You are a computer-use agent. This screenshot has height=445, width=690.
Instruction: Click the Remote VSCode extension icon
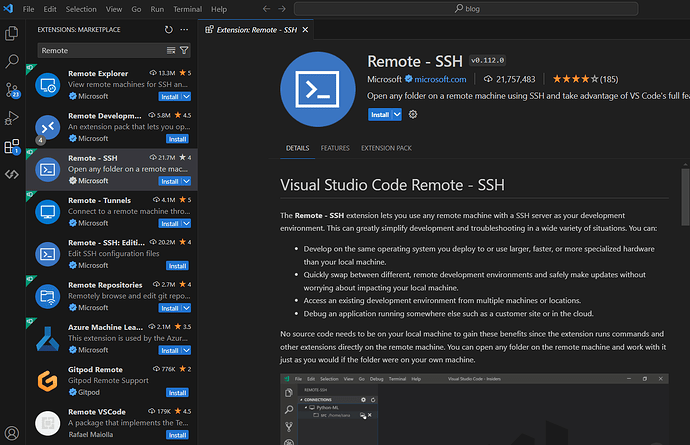[x=48, y=423]
